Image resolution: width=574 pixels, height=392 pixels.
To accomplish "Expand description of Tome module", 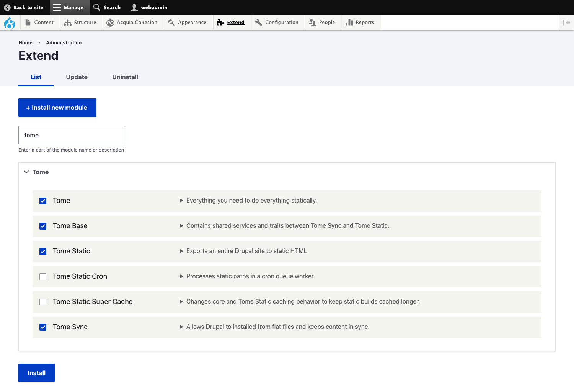I will (x=181, y=201).
